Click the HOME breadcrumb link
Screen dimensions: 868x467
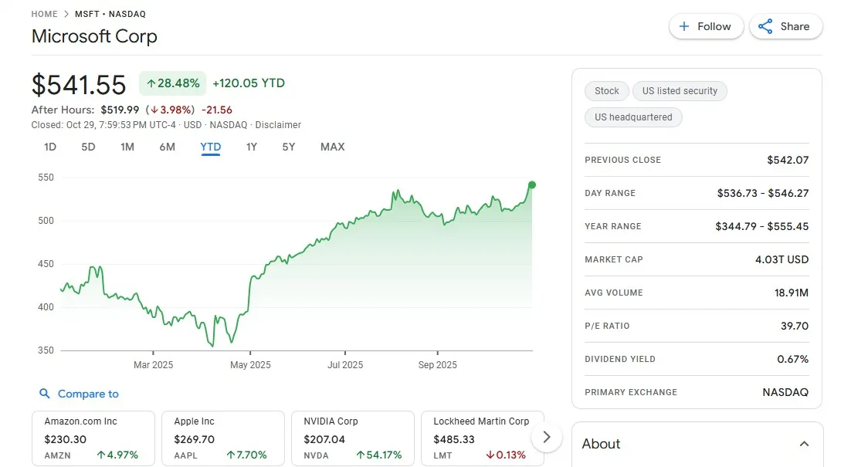click(x=44, y=13)
